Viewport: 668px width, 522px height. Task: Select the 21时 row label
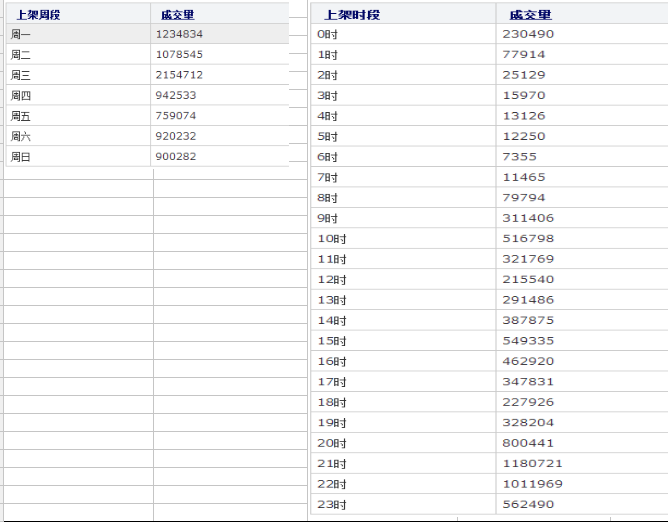[x=330, y=464]
